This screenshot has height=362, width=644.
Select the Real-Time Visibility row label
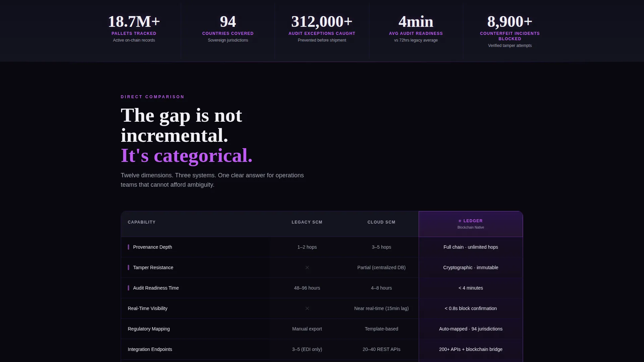(148, 308)
